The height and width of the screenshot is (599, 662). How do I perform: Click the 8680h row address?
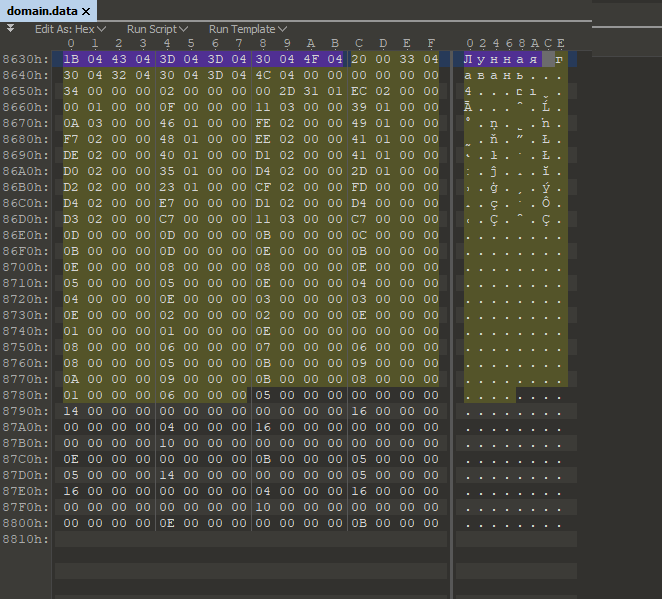[26, 139]
